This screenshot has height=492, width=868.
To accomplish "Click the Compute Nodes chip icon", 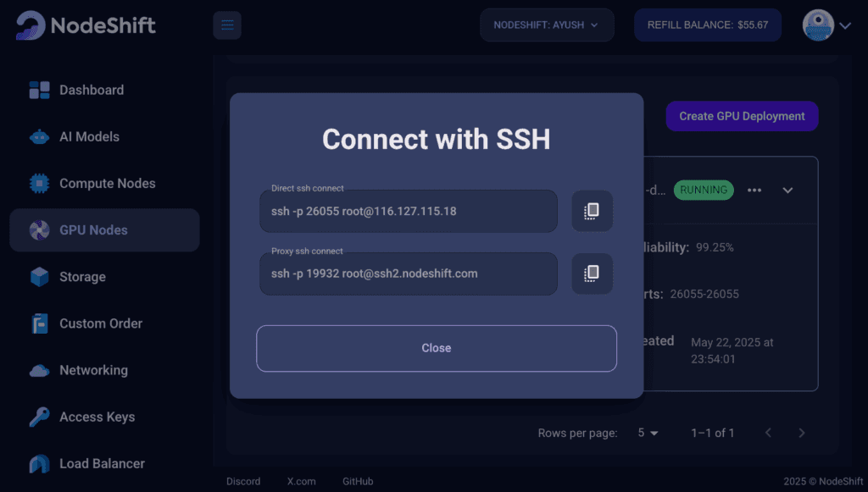I will click(40, 183).
